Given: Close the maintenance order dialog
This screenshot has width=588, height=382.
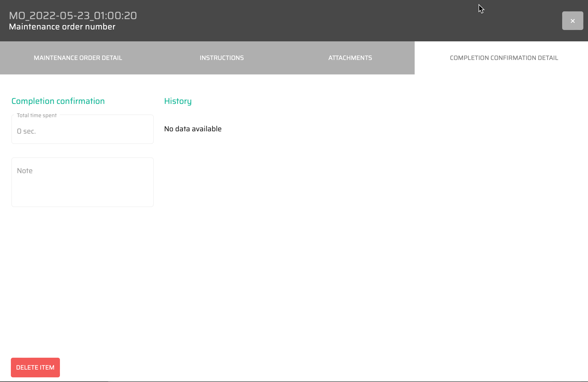Looking at the screenshot, I should click(572, 21).
